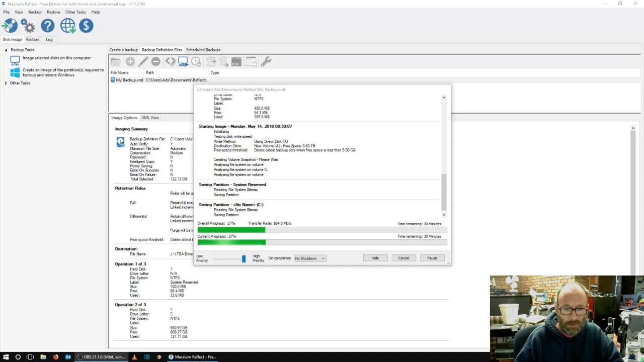Click the My Backup.xml file icon
The height and width of the screenshot is (362, 644).
point(113,80)
